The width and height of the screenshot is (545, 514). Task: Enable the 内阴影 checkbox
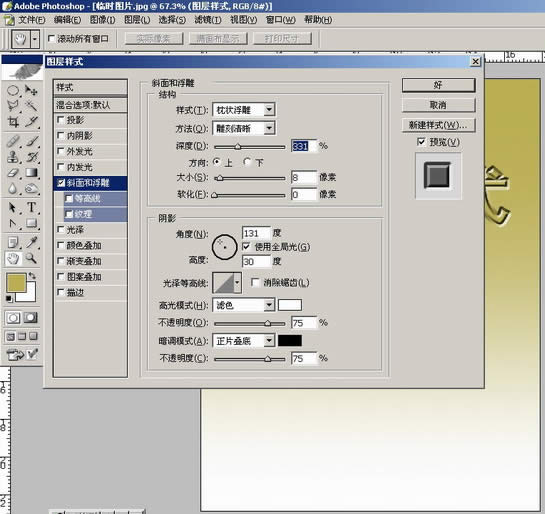[60, 136]
